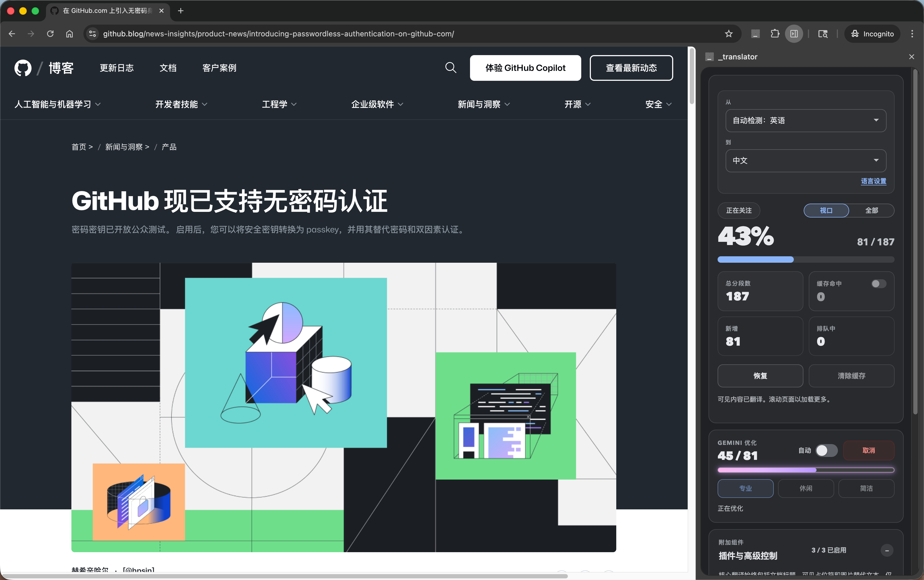Screen dimensions: 924x580
Task: Select the 全部 scope option
Action: pyautogui.click(x=872, y=211)
